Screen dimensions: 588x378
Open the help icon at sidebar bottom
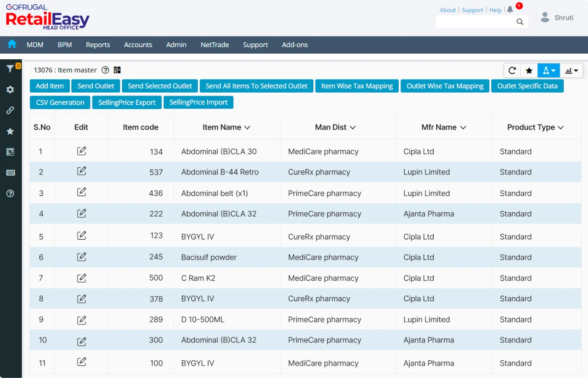(10, 193)
